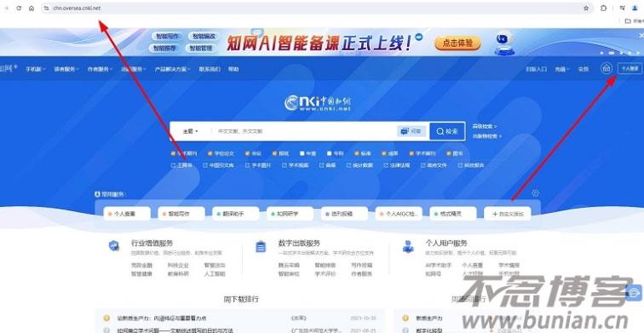Expand the 手机版 dropdown in the nav bar

35,69
